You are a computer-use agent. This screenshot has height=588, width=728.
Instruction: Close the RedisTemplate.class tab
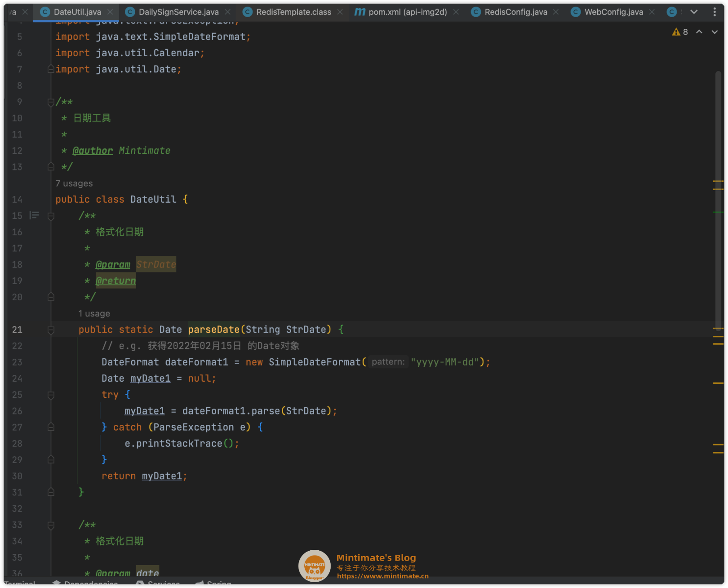point(340,12)
